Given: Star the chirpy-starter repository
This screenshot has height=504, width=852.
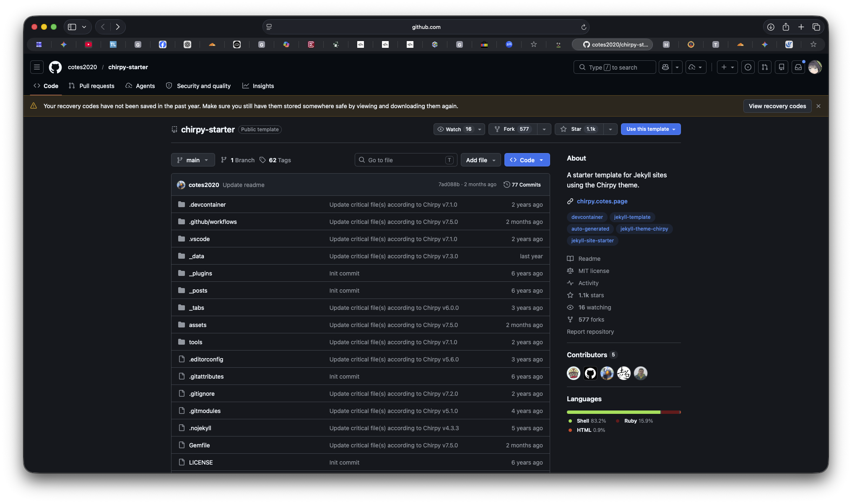Looking at the screenshot, I should pyautogui.click(x=579, y=129).
